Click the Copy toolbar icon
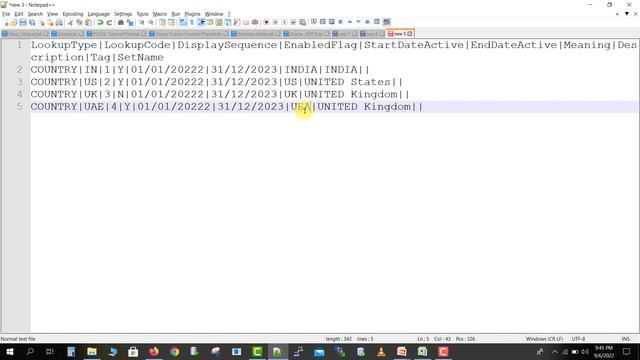The height and width of the screenshot is (360, 640). point(79,22)
